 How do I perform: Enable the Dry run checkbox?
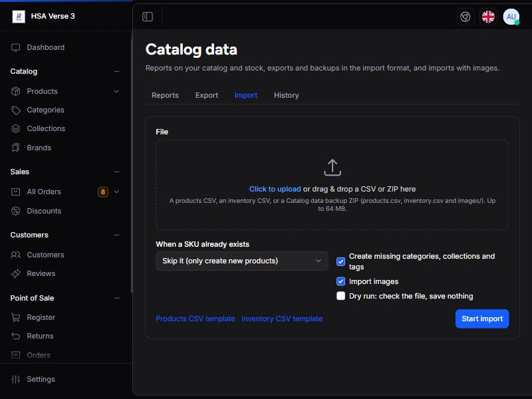[340, 296]
